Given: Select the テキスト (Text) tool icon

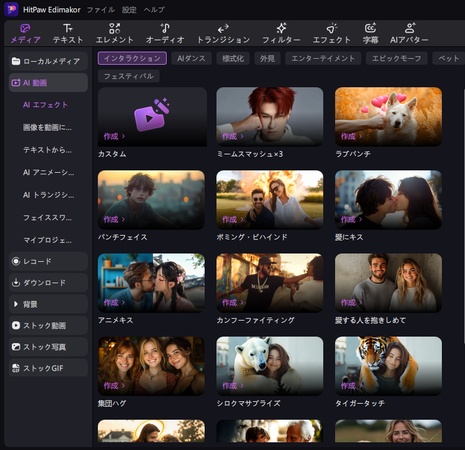Looking at the screenshot, I should point(68,28).
